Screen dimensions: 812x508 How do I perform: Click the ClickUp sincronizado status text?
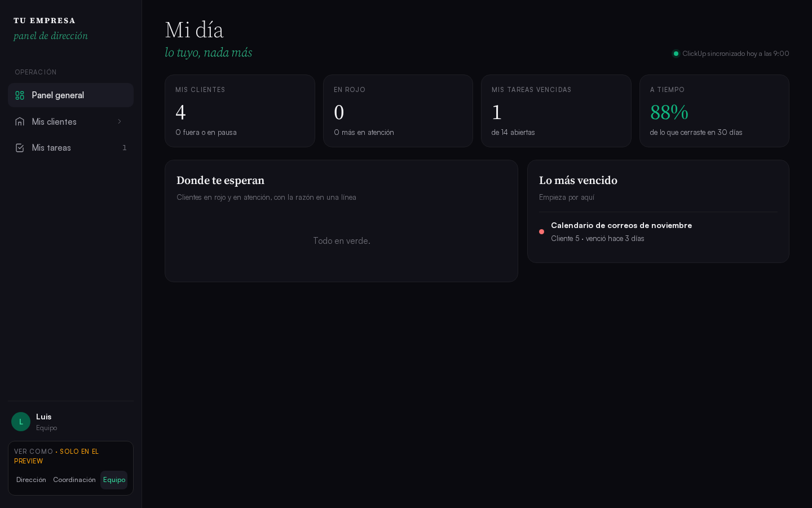[736, 54]
